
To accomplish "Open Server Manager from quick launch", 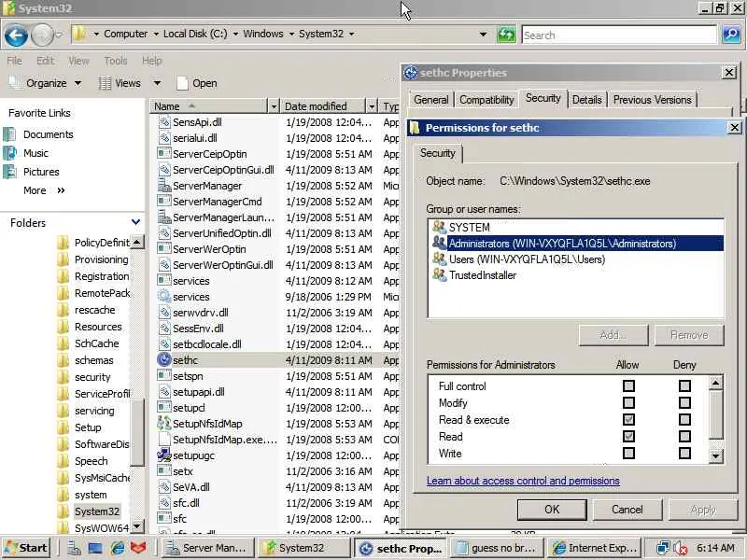I will coord(74,548).
